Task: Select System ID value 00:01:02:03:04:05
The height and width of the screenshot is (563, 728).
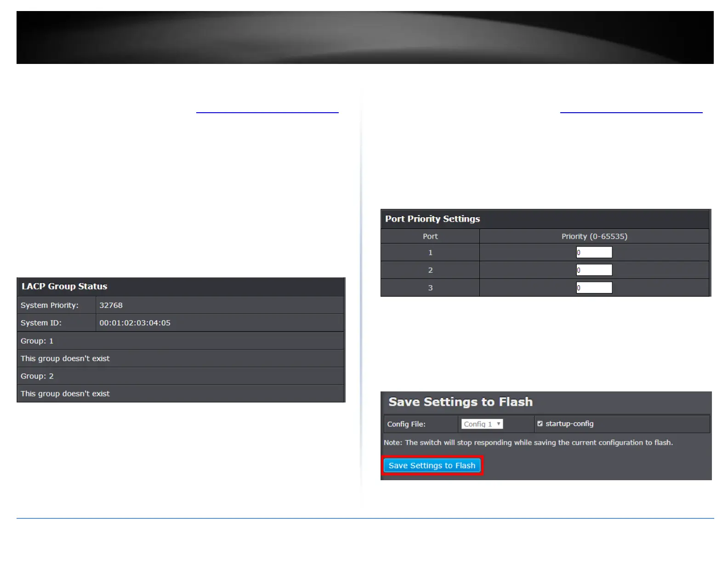Action: point(135,323)
